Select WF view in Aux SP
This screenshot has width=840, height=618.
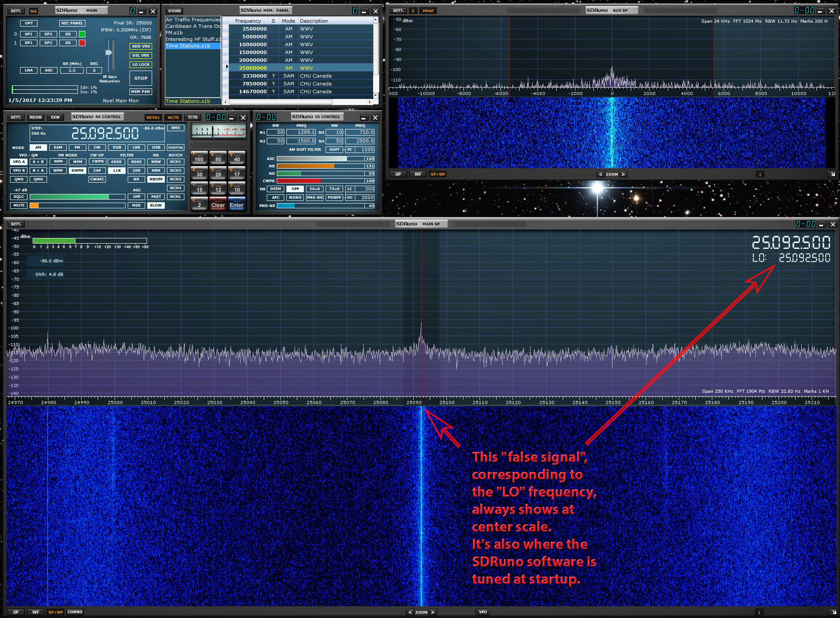pos(418,174)
